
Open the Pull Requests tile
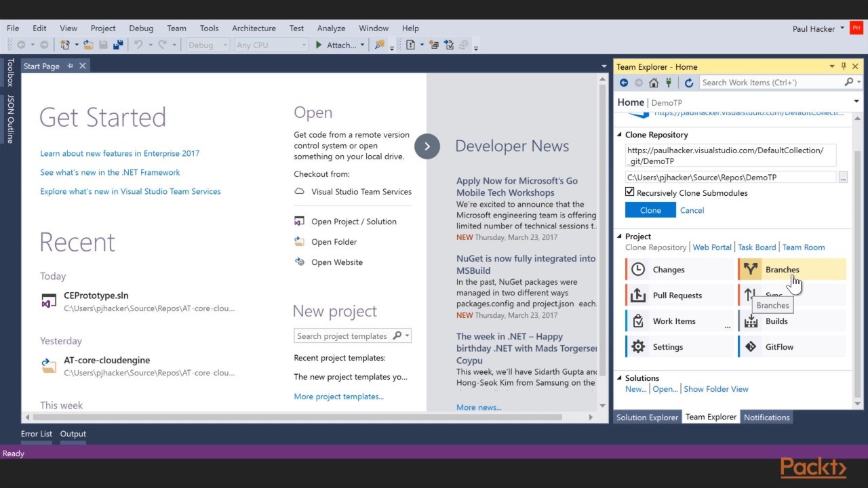pyautogui.click(x=679, y=295)
